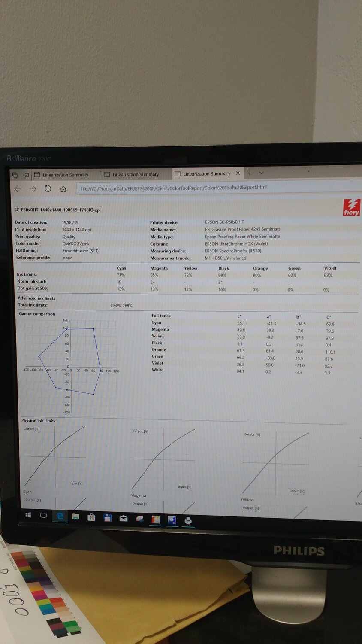
Task: Switch to the first Linearization Summary tab
Action: (65, 175)
